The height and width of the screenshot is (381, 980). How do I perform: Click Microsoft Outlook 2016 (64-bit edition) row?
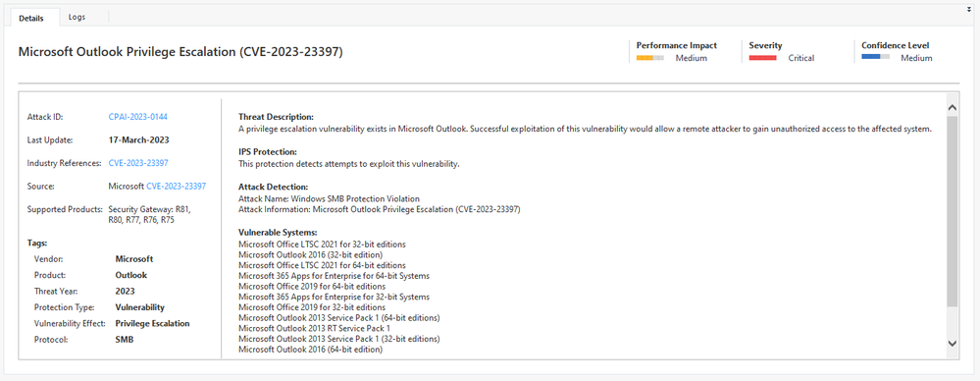311,350
